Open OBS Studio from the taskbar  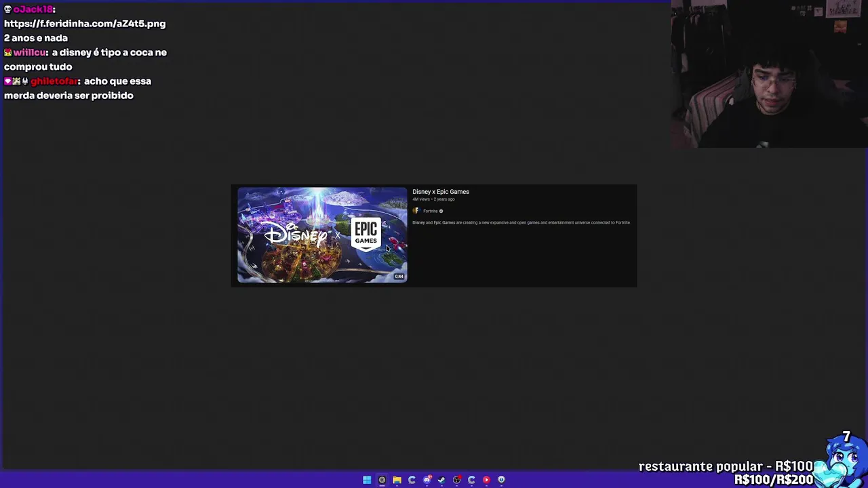(x=456, y=480)
